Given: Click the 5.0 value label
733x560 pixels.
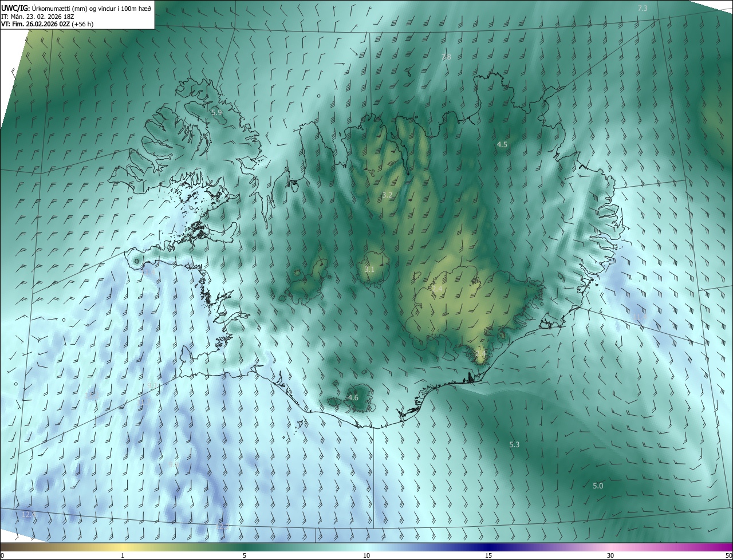Looking at the screenshot, I should (598, 486).
